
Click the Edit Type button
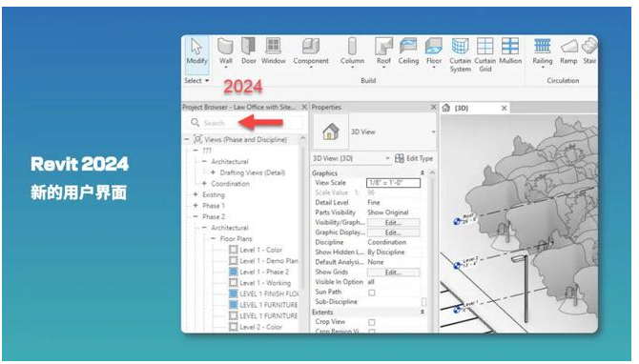(x=414, y=158)
